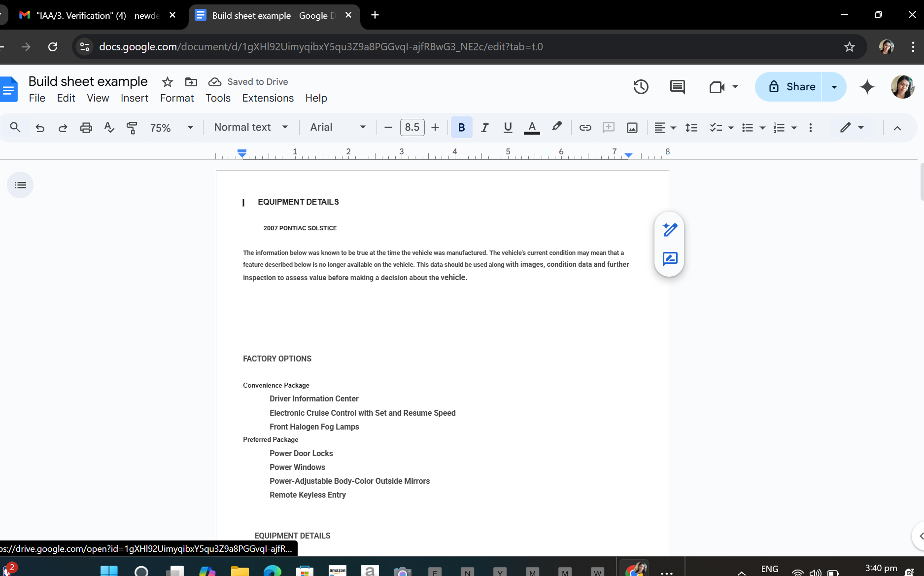Screen dimensions: 924x576
Task: Expand the bulleted list menu arrow
Action: pyautogui.click(x=763, y=128)
